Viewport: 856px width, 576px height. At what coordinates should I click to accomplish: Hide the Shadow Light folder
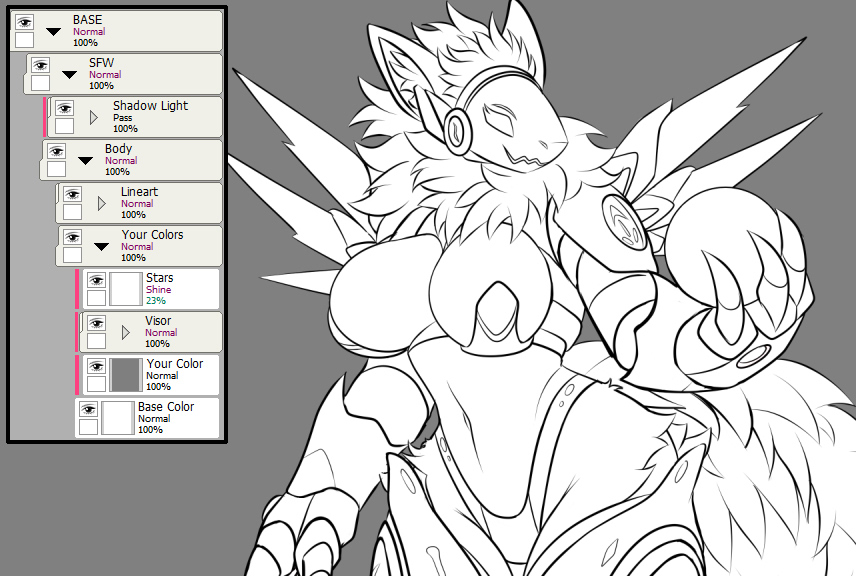[x=64, y=108]
